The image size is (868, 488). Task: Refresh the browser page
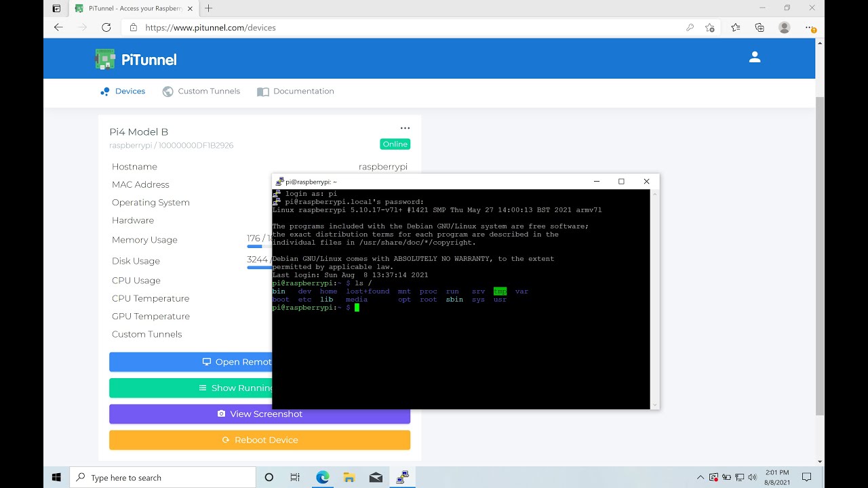point(106,28)
